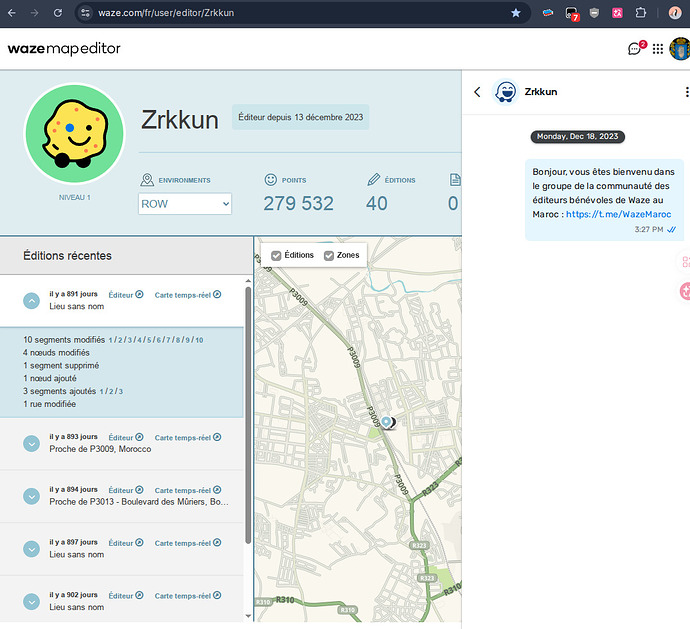Click the points value 279 532

298,204
